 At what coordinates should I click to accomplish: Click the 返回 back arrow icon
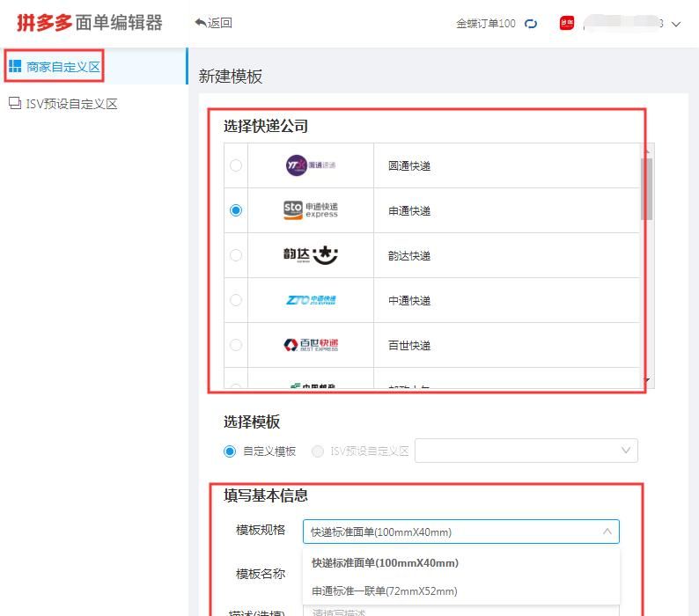[201, 22]
